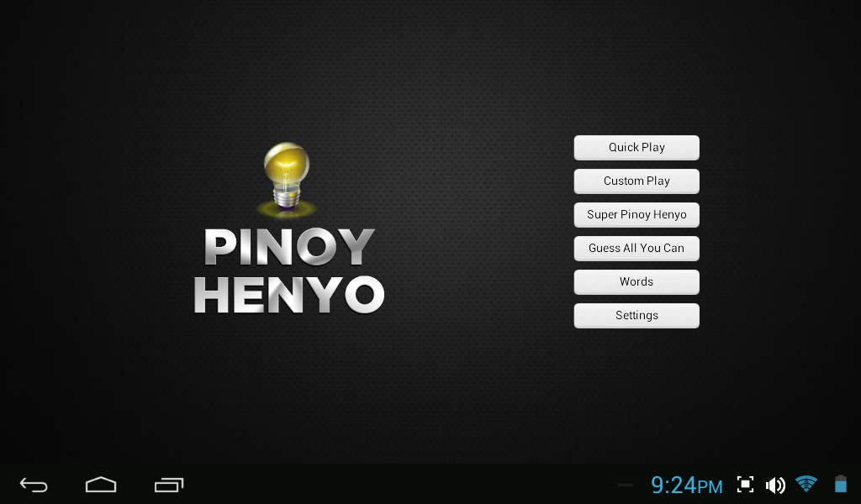
Task: Tap the dash indicator left of the clock
Action: coord(624,485)
